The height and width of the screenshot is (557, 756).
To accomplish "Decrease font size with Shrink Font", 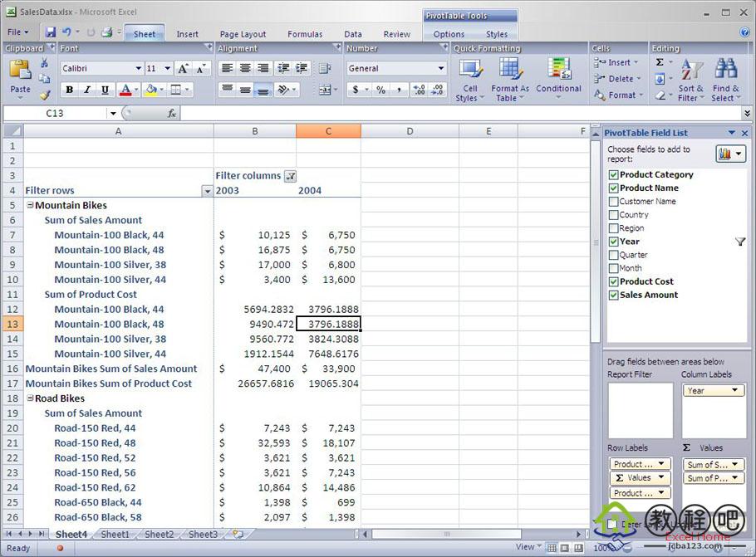I will point(201,68).
